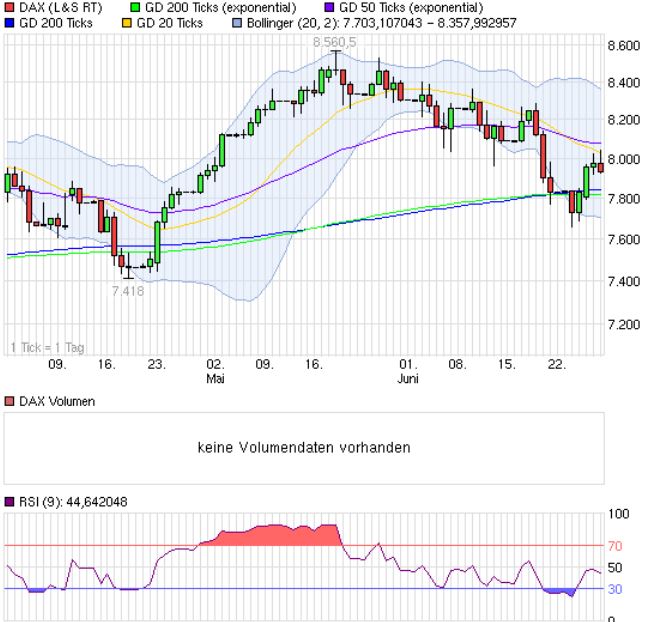The width and height of the screenshot is (651, 622).
Task: Click the DAX Volumen legend swatch
Action: pyautogui.click(x=9, y=402)
